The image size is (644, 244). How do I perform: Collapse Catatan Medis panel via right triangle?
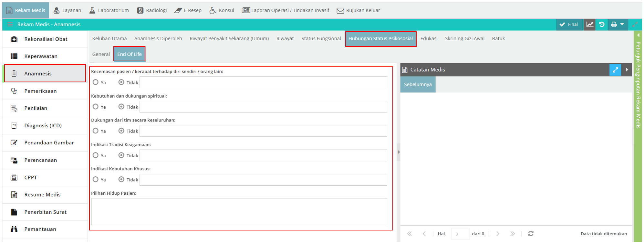pos(627,70)
